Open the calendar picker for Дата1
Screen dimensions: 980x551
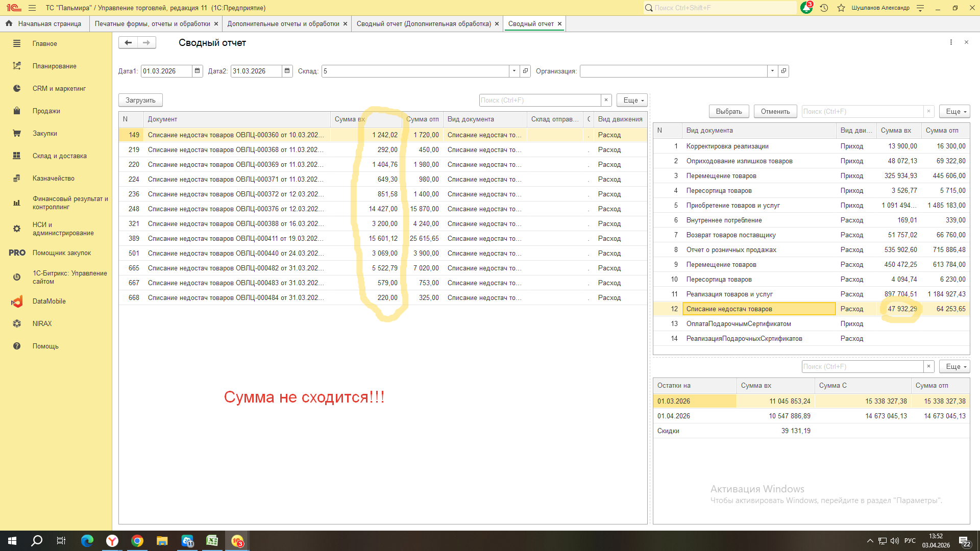(197, 71)
